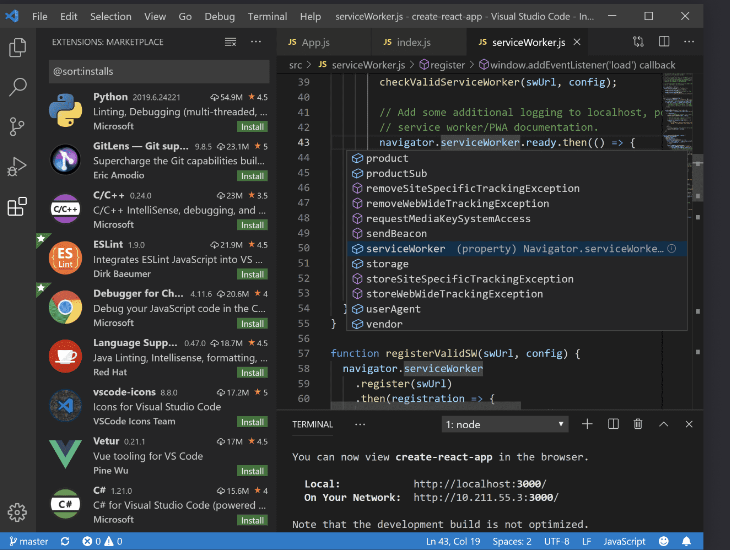730x550 pixels.
Task: Split the editor to the right
Action: click(x=664, y=42)
